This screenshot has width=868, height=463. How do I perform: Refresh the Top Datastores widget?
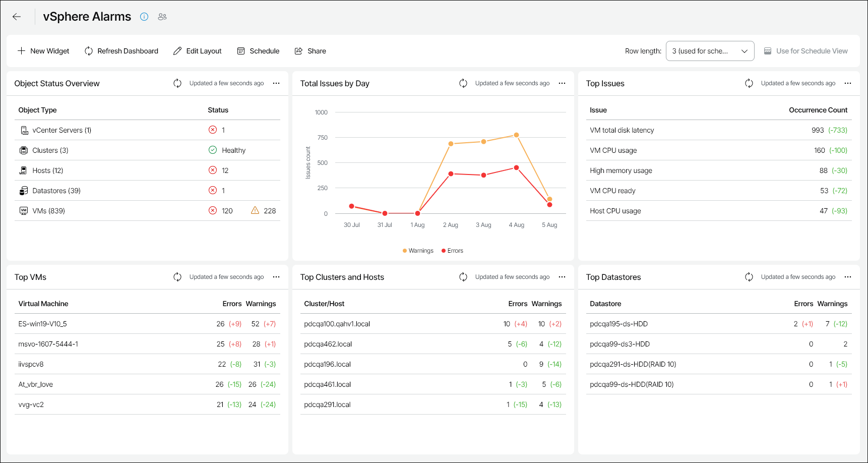[749, 277]
